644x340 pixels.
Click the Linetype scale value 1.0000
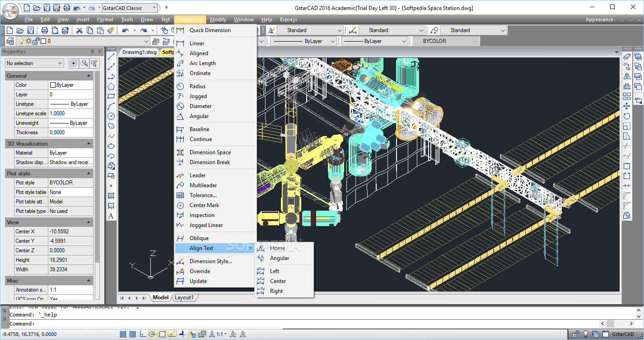pyautogui.click(x=70, y=113)
